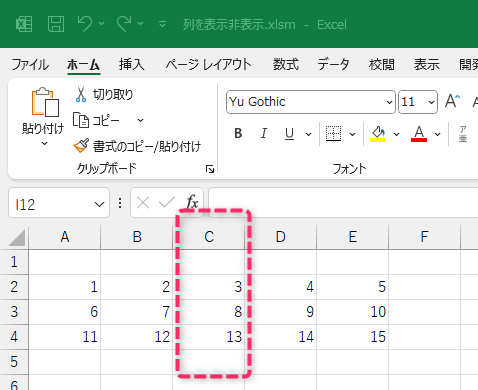Open the Name Box dropdown arrow
478x390 pixels.
[99, 204]
